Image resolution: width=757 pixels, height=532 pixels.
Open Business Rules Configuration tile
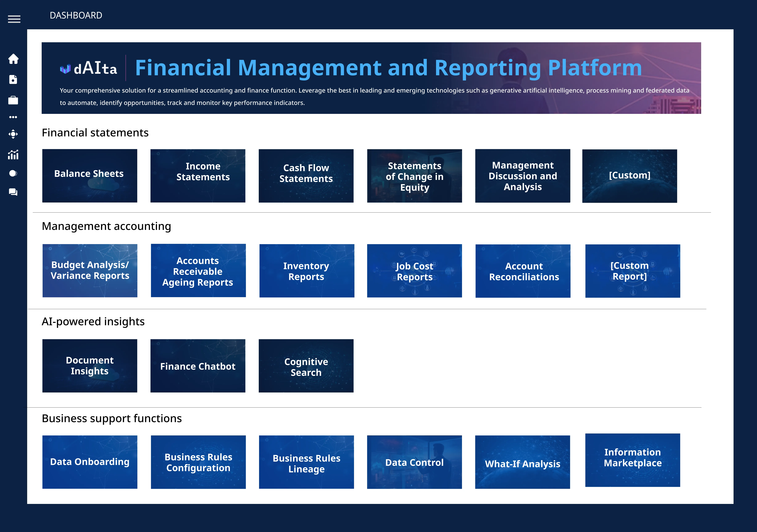198,462
